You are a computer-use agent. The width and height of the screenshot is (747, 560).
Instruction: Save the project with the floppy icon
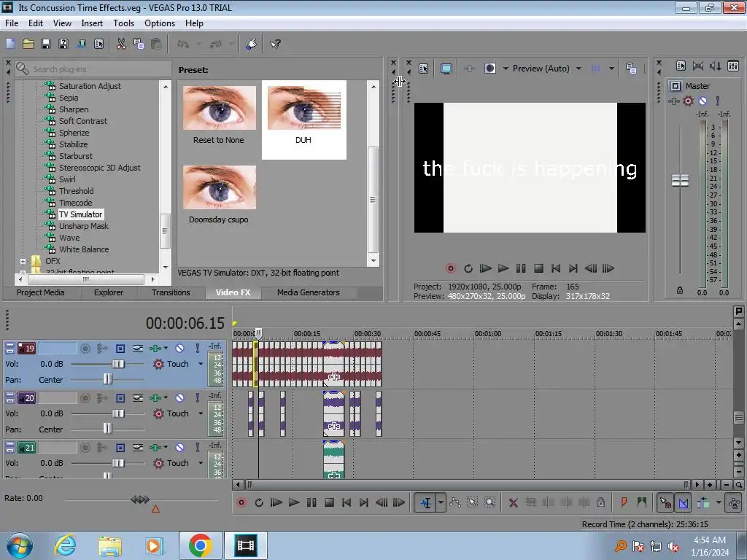[46, 44]
